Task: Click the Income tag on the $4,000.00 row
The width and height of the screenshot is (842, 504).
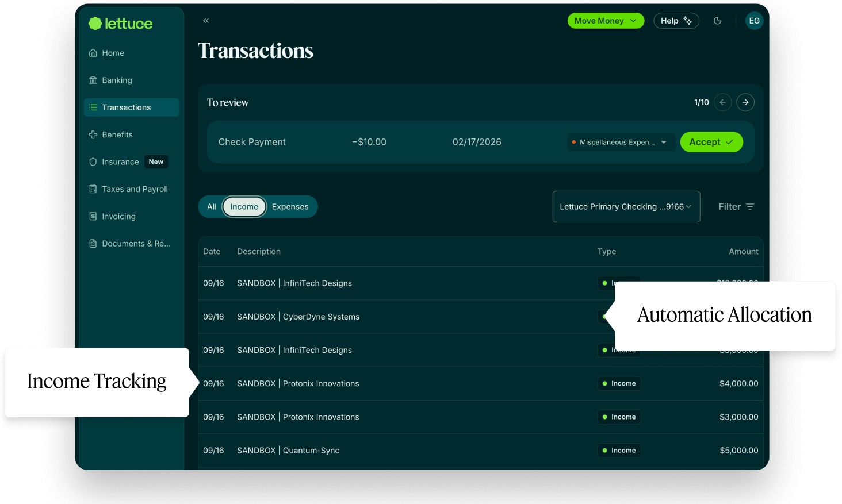Action: click(619, 384)
